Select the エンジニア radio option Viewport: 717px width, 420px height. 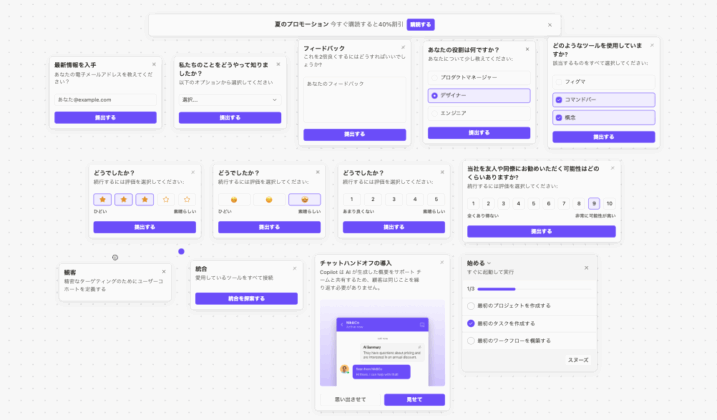point(479,113)
